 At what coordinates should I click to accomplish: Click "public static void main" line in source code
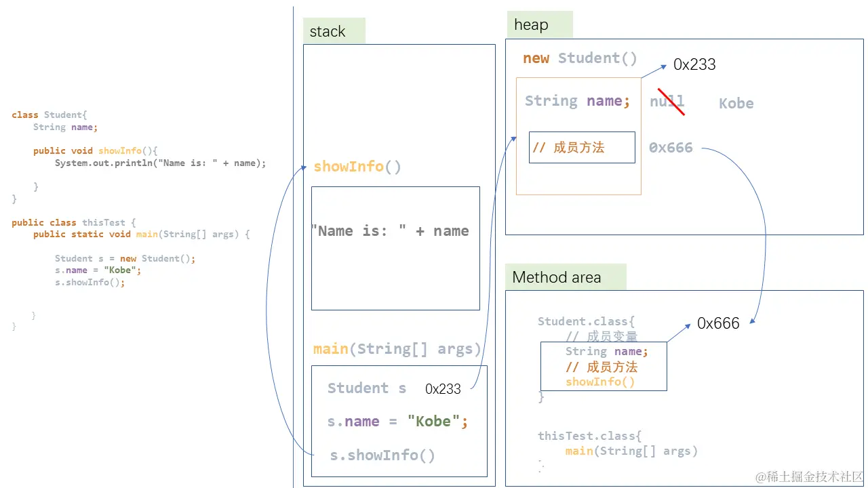click(142, 235)
